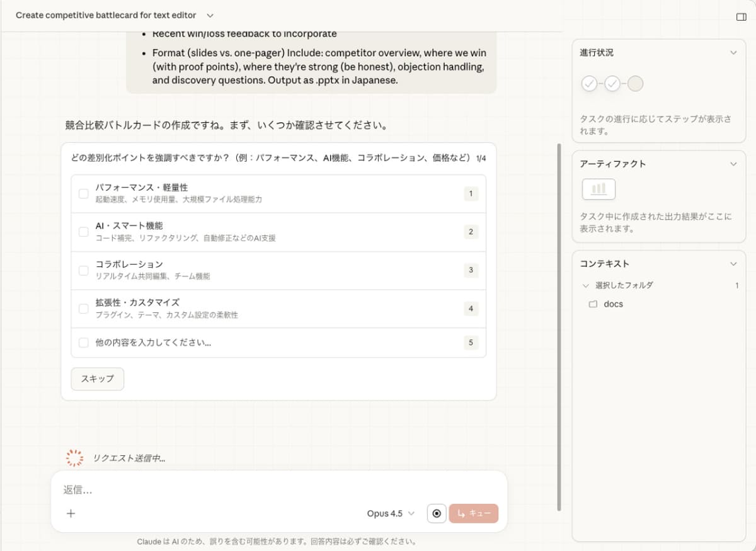Click the キュー send button
This screenshot has height=551, width=756.
(474, 513)
